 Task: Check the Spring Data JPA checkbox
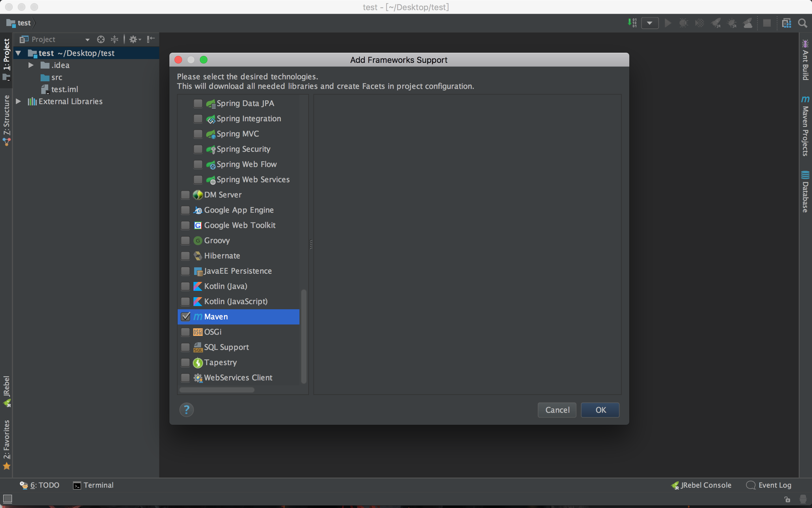pos(198,103)
